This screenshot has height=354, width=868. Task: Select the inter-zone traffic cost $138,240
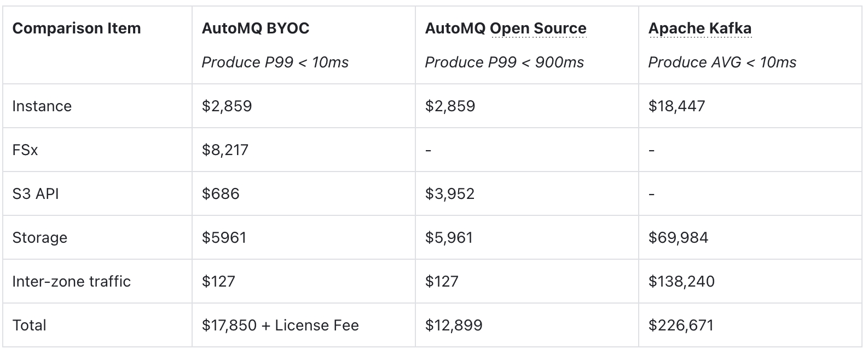point(681,282)
